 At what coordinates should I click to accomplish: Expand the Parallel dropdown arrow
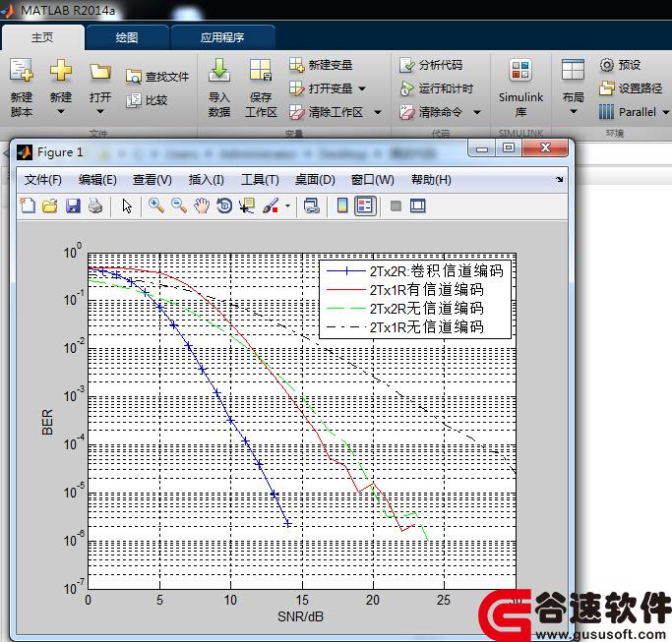point(665,112)
